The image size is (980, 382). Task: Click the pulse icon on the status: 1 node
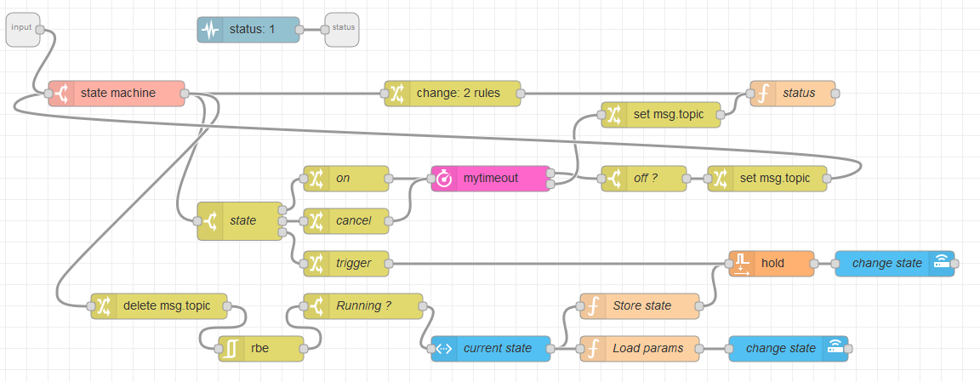pyautogui.click(x=210, y=30)
